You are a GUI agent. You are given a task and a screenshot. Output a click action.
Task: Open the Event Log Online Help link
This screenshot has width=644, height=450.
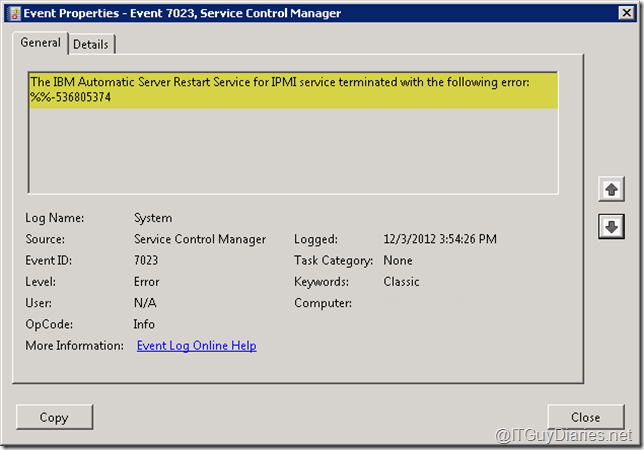point(196,346)
